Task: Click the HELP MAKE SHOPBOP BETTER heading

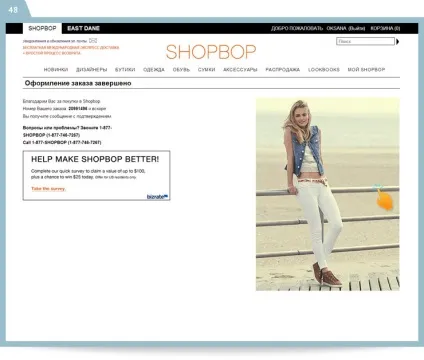Action: [x=95, y=159]
